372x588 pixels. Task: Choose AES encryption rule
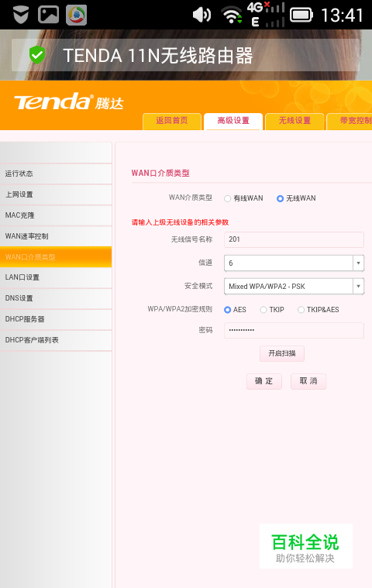point(227,310)
